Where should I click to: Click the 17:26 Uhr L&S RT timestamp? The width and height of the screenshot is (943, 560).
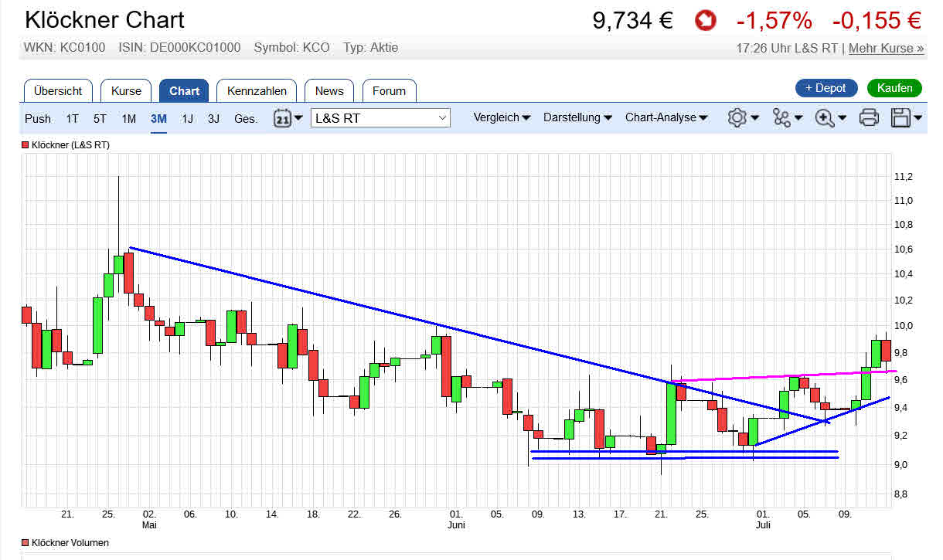[787, 48]
